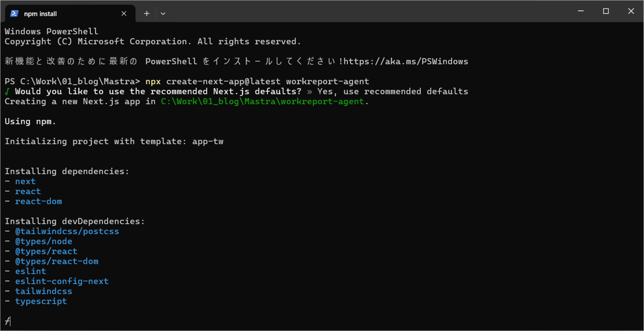644x331 pixels.
Task: Click the "next" dependency name
Action: click(x=25, y=181)
